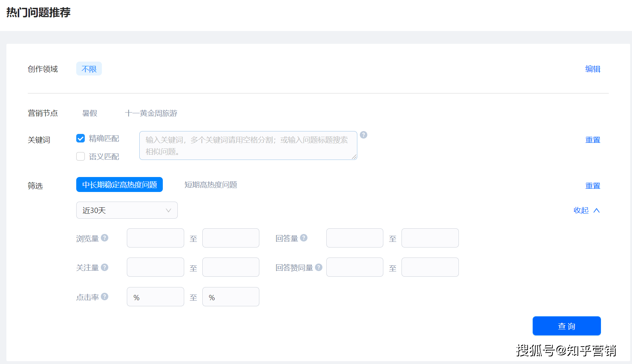Select 中长期稳定高热度问题 filter option

(x=119, y=184)
